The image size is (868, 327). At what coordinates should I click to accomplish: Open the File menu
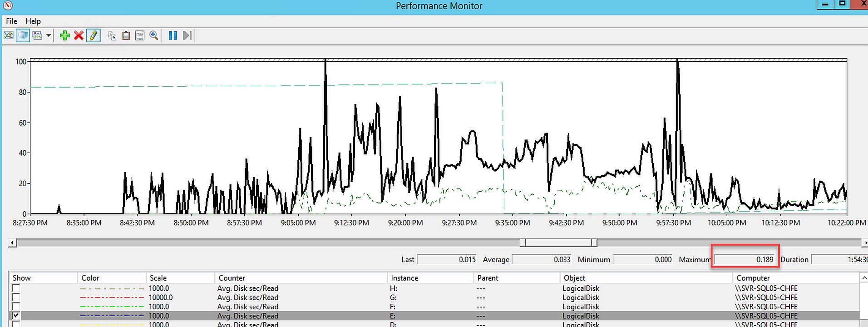click(11, 21)
